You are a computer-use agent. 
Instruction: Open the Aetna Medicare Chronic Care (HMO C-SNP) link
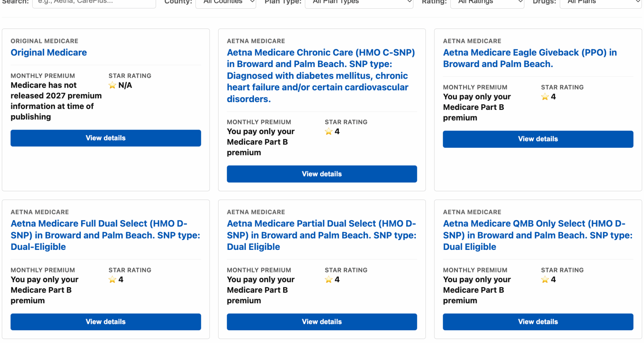pos(321,76)
